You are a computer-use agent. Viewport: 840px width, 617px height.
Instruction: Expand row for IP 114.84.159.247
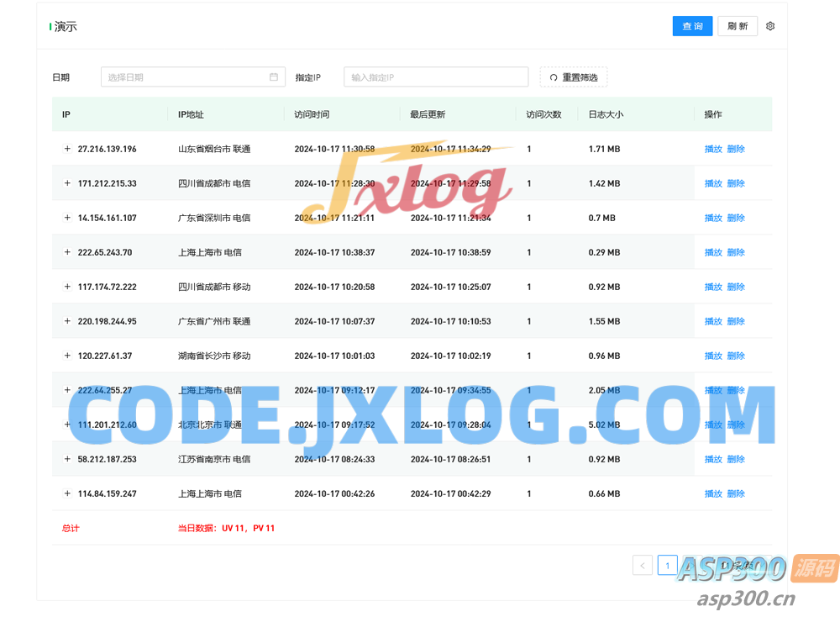[67, 493]
